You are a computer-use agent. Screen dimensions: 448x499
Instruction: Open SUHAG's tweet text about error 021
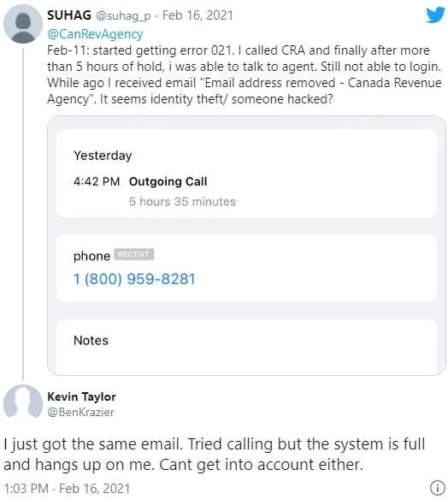pyautogui.click(x=245, y=74)
